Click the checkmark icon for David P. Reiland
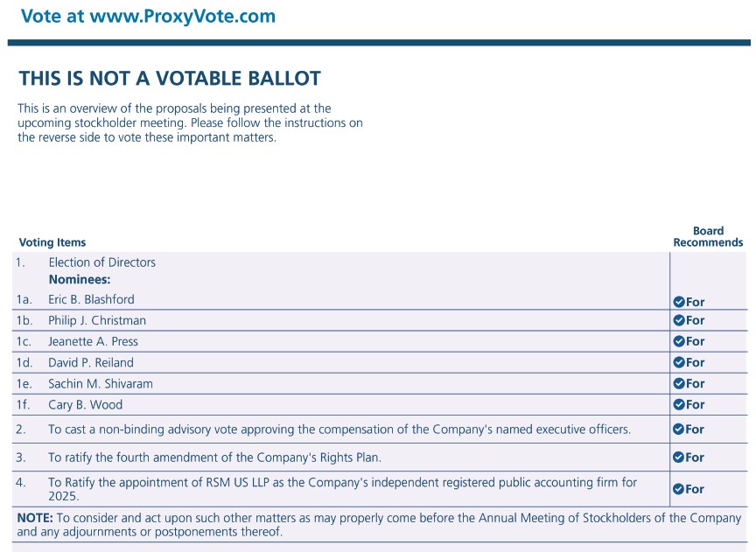756x552 pixels. point(678,363)
